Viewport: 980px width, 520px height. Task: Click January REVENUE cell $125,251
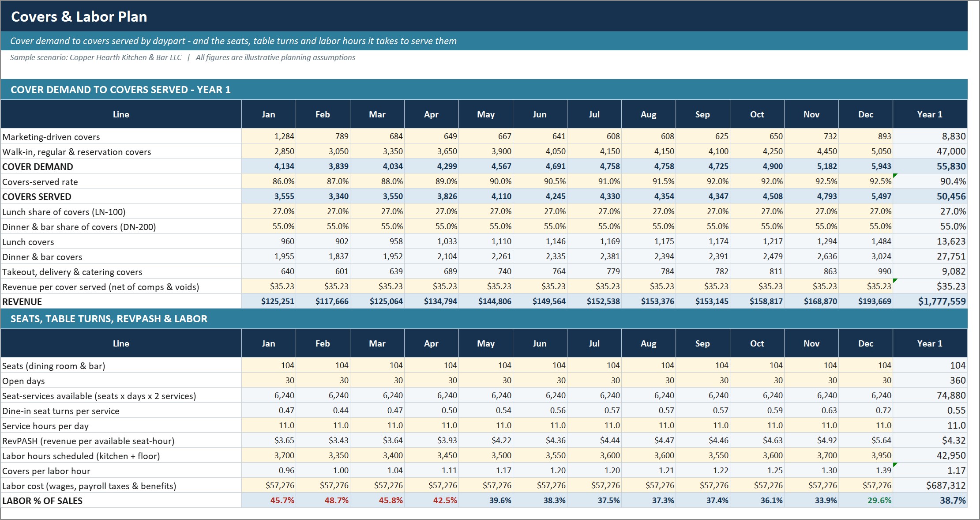(269, 301)
